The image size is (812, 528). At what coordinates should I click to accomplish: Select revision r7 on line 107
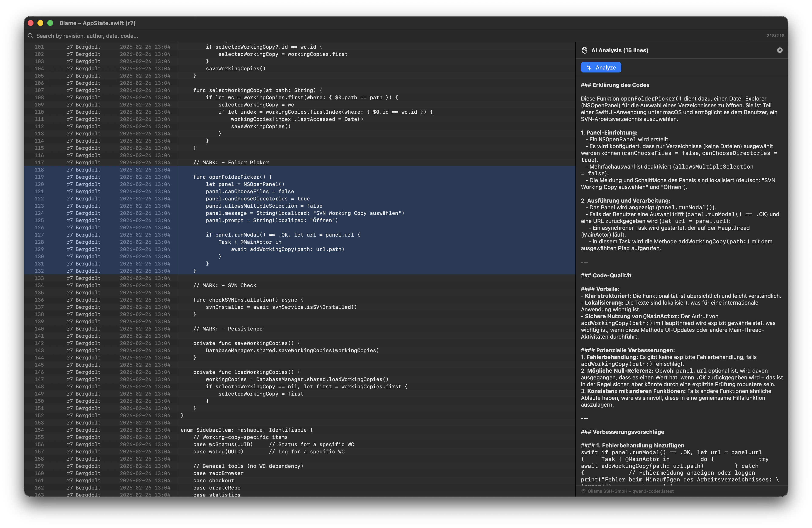pyautogui.click(x=70, y=90)
